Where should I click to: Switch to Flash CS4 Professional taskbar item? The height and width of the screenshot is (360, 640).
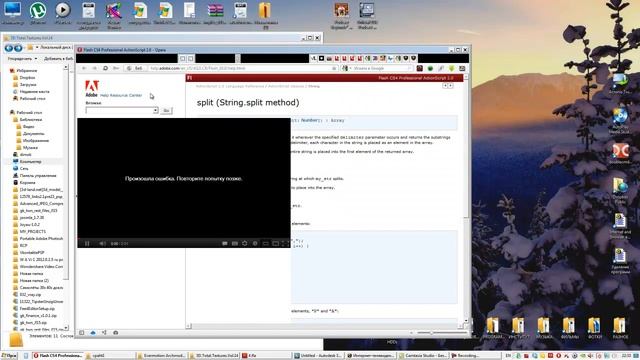pyautogui.click(x=58, y=356)
